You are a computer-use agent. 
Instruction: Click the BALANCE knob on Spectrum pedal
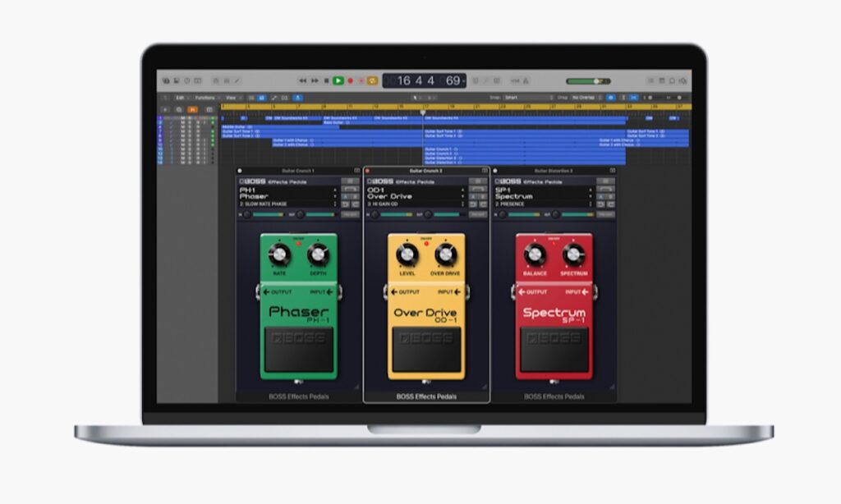pyautogui.click(x=535, y=255)
